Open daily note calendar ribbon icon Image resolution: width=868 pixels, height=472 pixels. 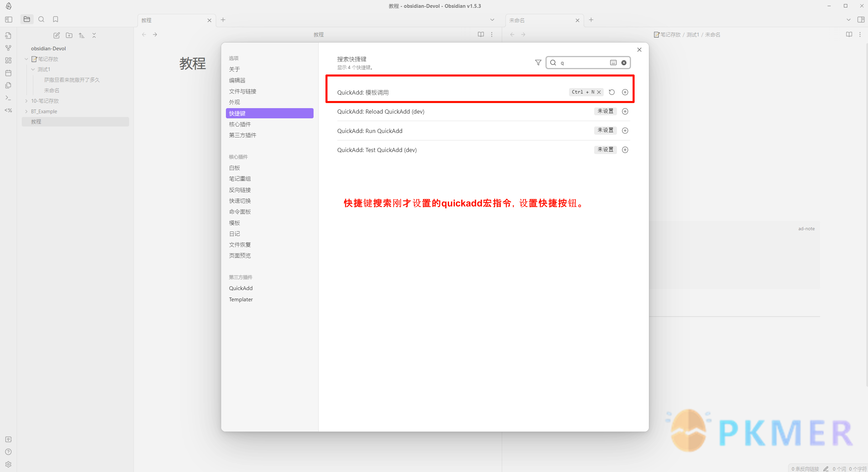tap(8, 73)
